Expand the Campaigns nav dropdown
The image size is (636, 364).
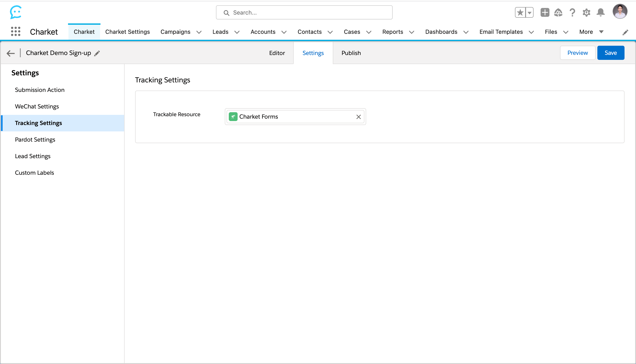tap(199, 32)
